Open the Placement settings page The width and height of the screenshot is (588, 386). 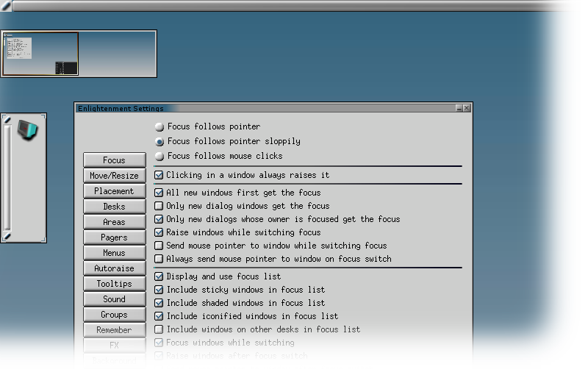(115, 191)
